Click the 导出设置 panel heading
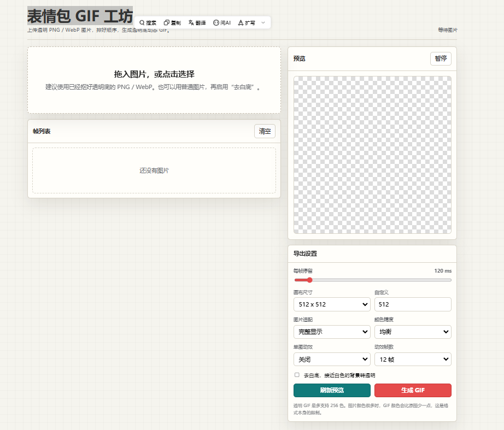The height and width of the screenshot is (430, 504). pyautogui.click(x=305, y=254)
